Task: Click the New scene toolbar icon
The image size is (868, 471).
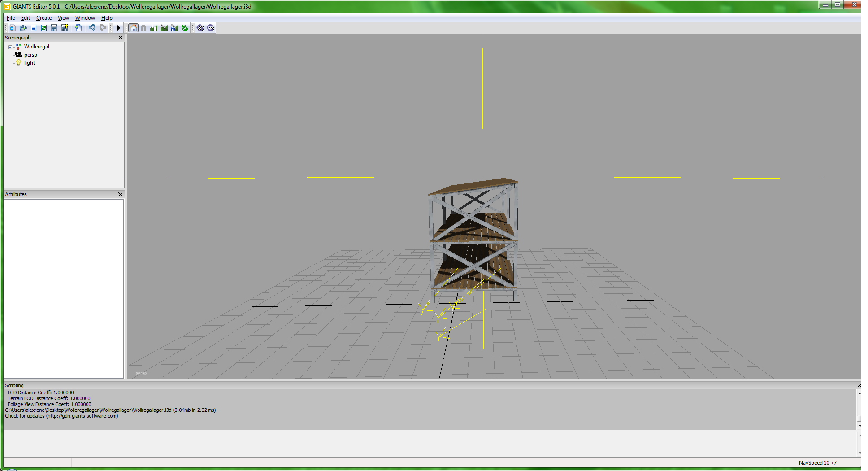Action: pos(13,28)
